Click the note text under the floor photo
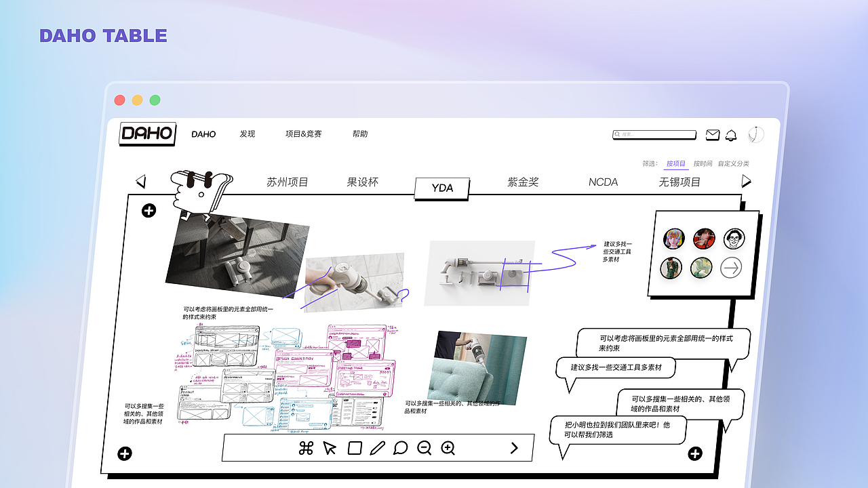This screenshot has width=868, height=488. 228,312
